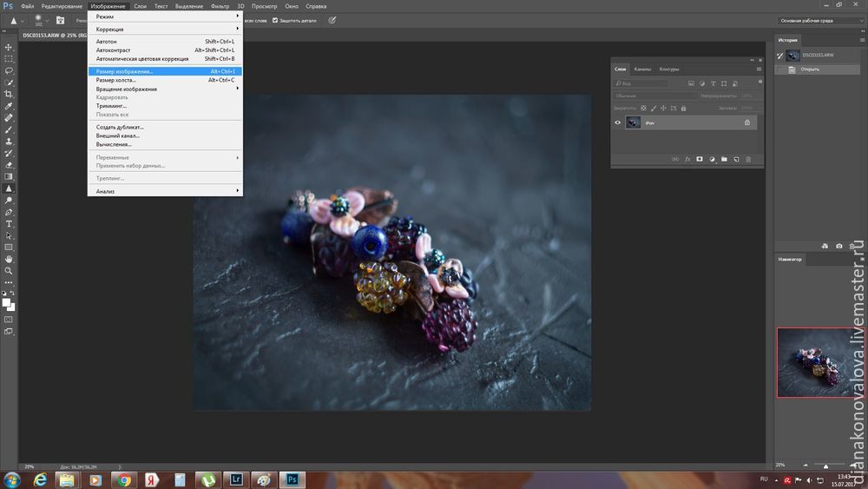Select the Move tool
This screenshot has width=868, height=489.
[9, 47]
